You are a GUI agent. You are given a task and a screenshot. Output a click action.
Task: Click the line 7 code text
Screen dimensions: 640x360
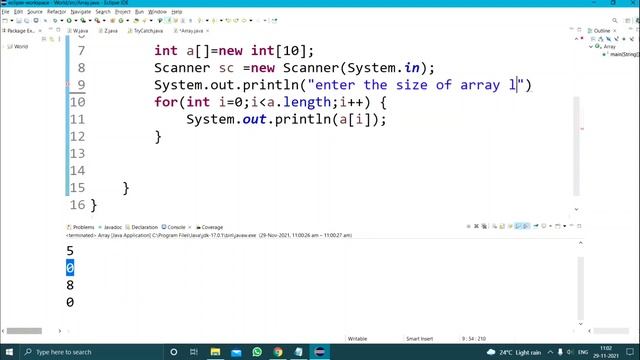(234, 51)
